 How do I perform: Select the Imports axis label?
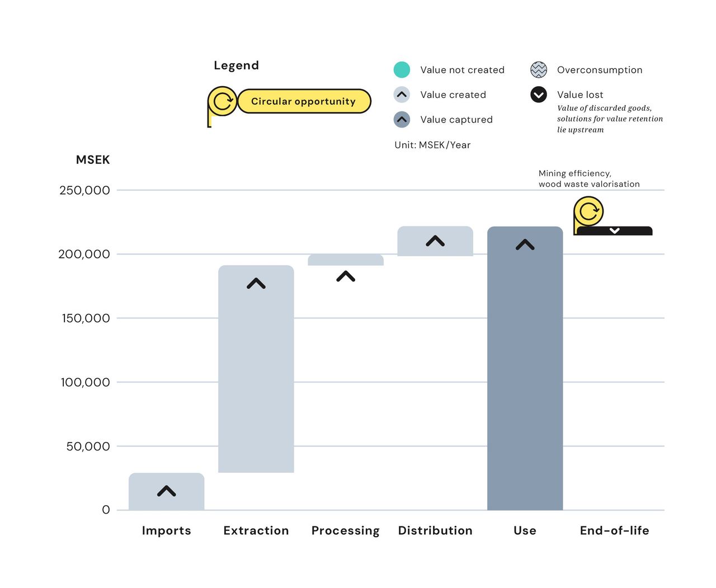click(x=167, y=530)
